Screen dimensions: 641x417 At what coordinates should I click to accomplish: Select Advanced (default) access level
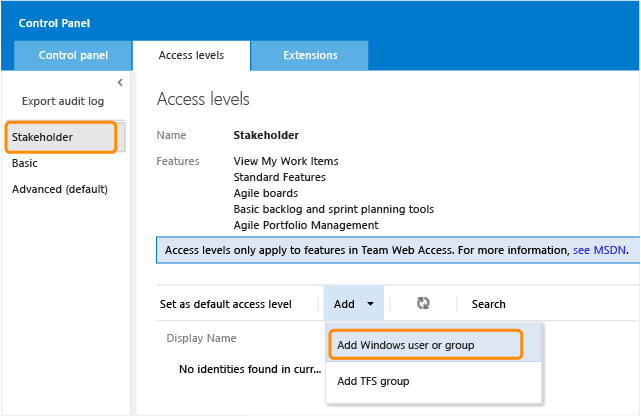pyautogui.click(x=60, y=189)
